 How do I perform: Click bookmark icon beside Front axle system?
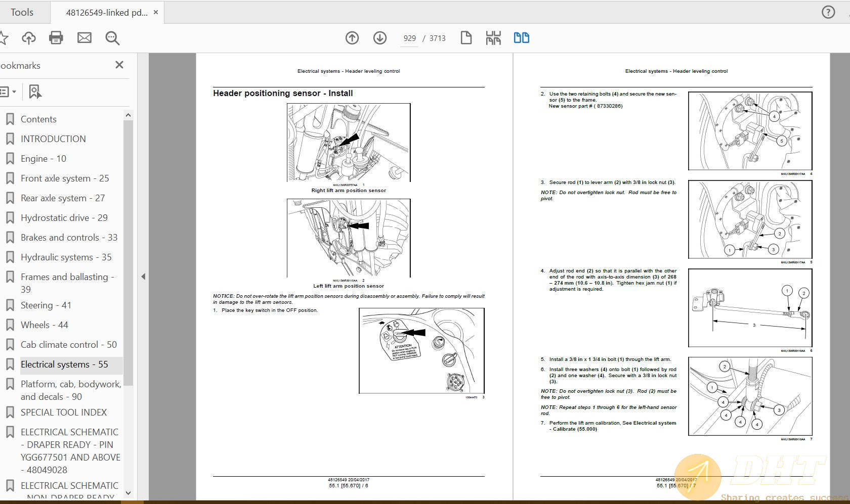click(x=10, y=178)
